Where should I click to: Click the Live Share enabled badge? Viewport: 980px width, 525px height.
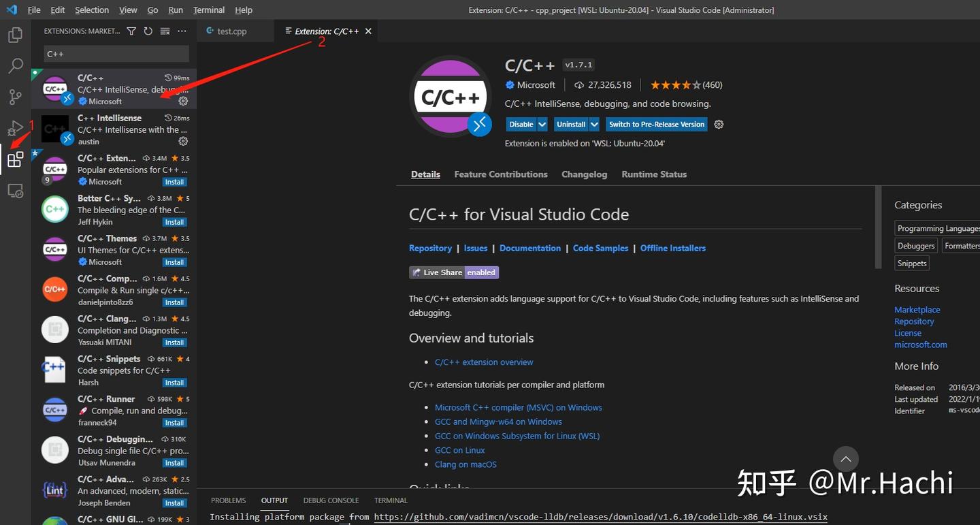click(454, 272)
